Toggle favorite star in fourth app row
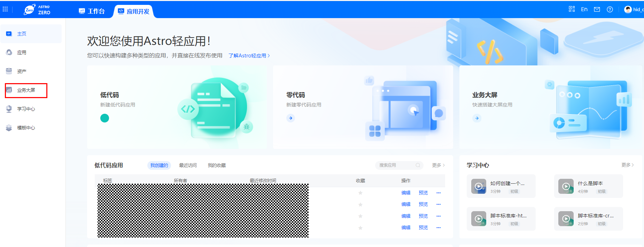This screenshot has width=644, height=247. pos(360,228)
